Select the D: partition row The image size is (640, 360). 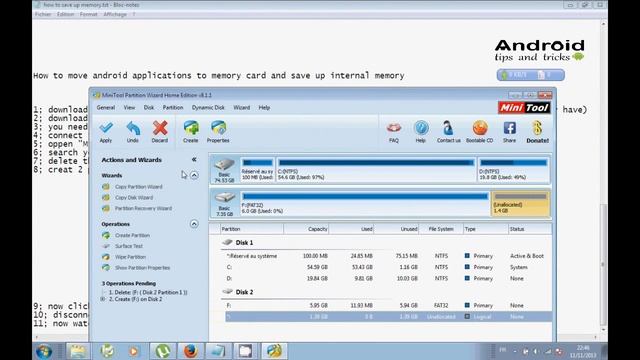tap(388, 278)
